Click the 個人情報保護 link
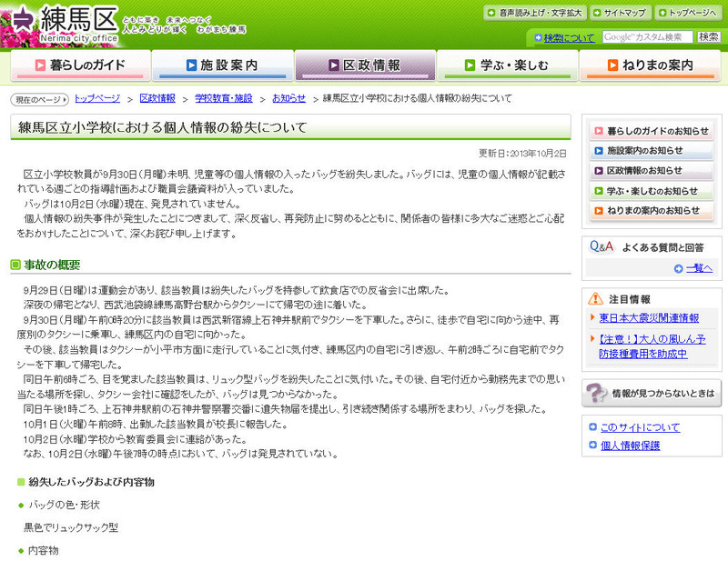This screenshot has height=561, width=728. [630, 446]
